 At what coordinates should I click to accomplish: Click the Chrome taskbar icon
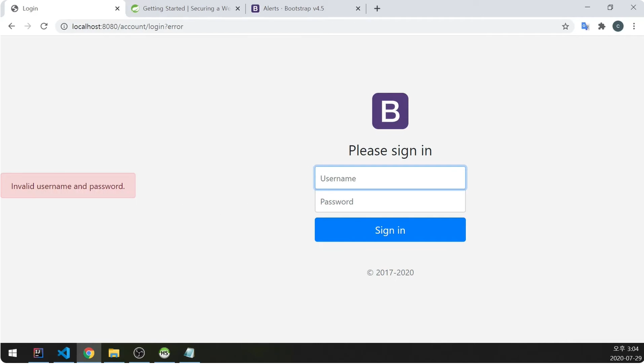89,353
